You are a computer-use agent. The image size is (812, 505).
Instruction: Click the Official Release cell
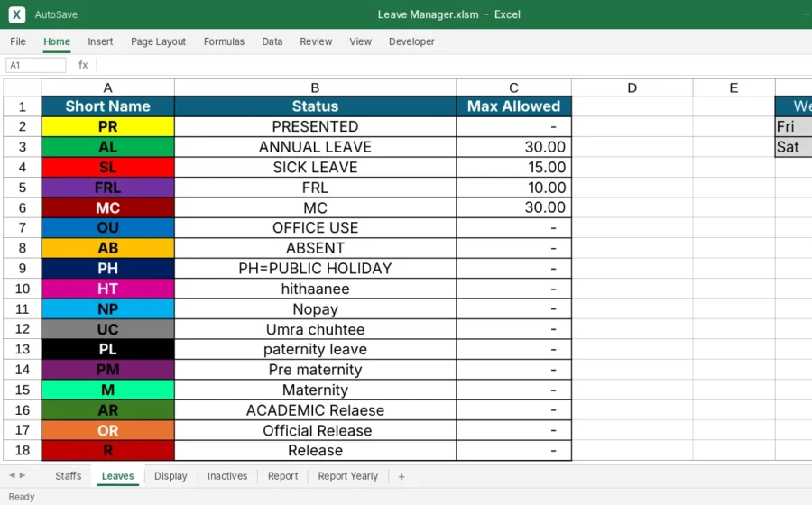[x=315, y=430]
